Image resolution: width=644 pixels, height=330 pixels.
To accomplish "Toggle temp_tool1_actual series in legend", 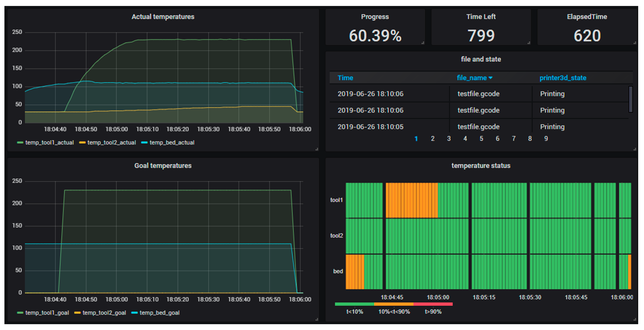I will 49,143.
